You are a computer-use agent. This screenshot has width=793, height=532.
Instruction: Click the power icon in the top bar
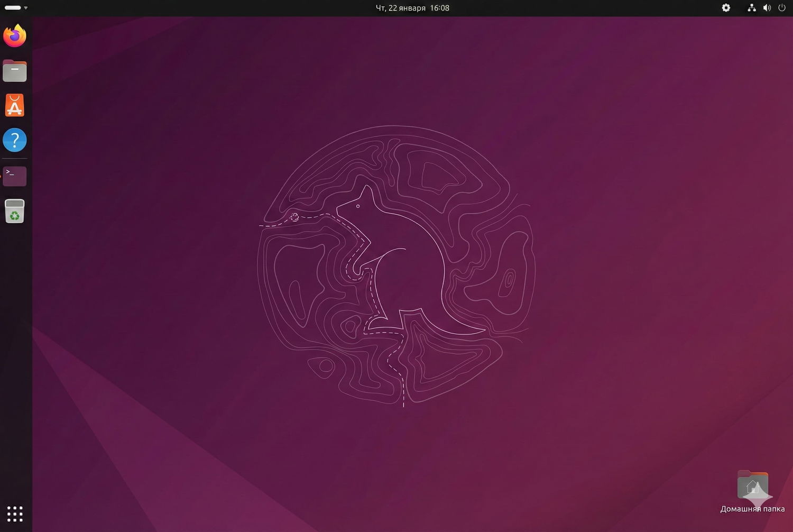click(781, 8)
